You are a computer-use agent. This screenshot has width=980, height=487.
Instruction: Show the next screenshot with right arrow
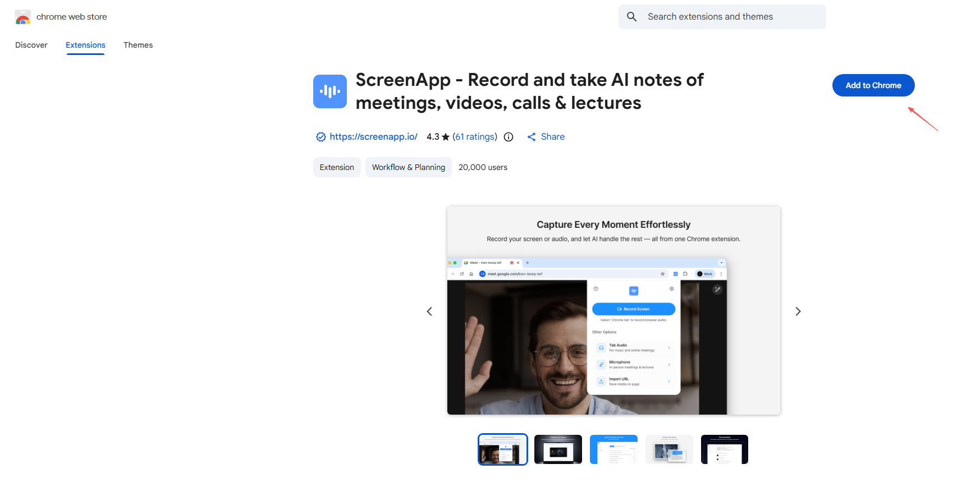pyautogui.click(x=798, y=311)
